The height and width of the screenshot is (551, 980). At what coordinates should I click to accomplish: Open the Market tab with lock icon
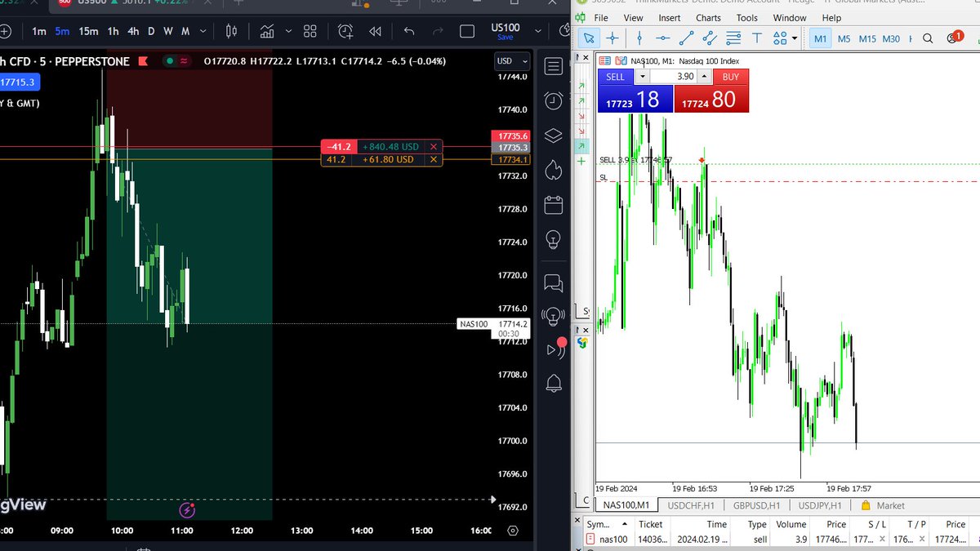(x=884, y=505)
